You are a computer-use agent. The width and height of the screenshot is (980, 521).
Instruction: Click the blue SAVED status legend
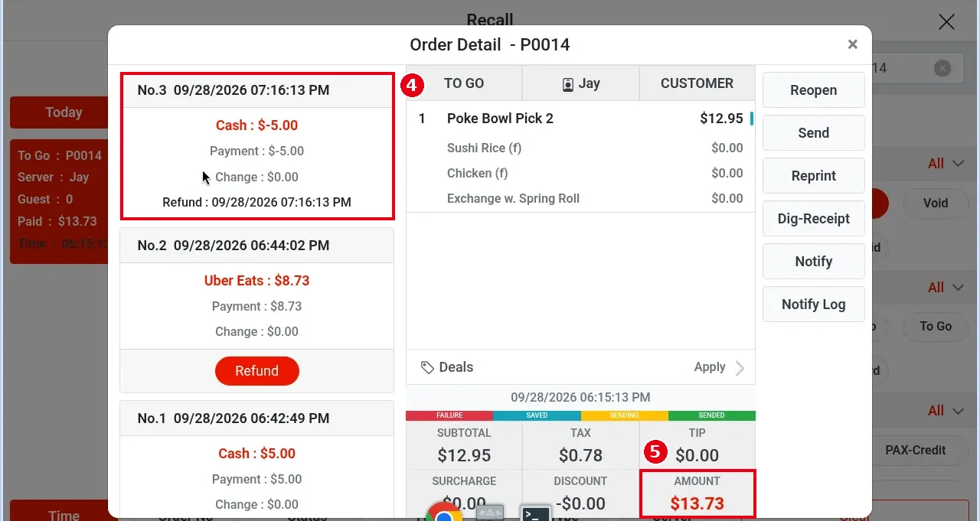point(537,416)
